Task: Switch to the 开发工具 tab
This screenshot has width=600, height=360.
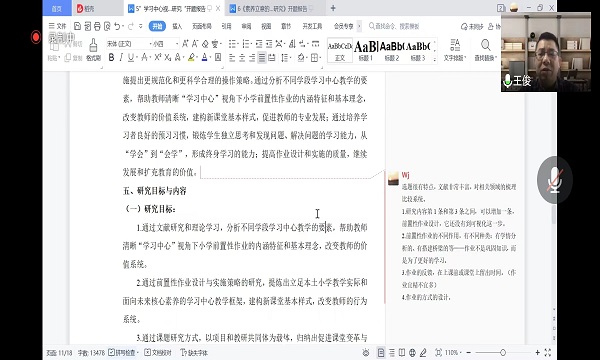Action: click(x=312, y=26)
